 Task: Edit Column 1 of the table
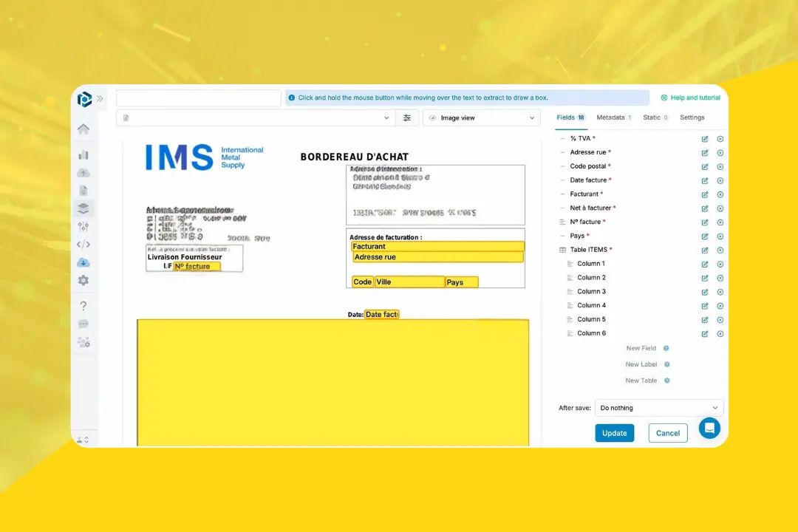click(705, 265)
